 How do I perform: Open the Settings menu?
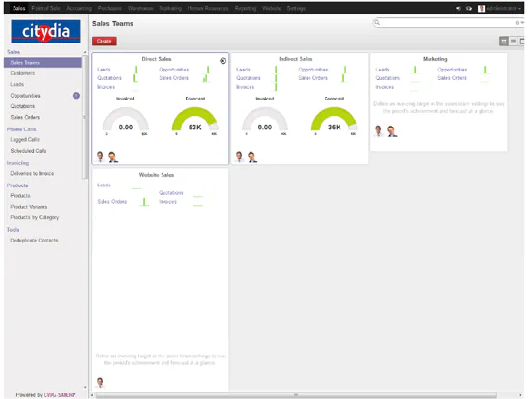click(x=296, y=8)
